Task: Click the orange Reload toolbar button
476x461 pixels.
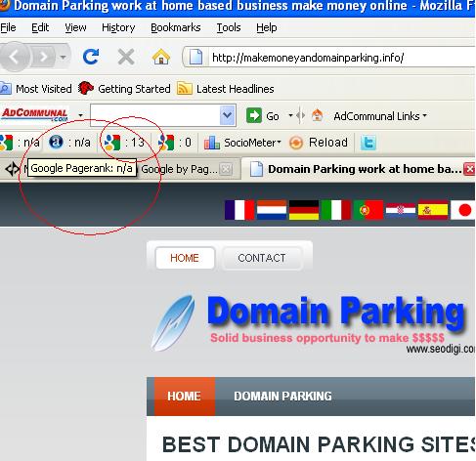Action: 319,143
